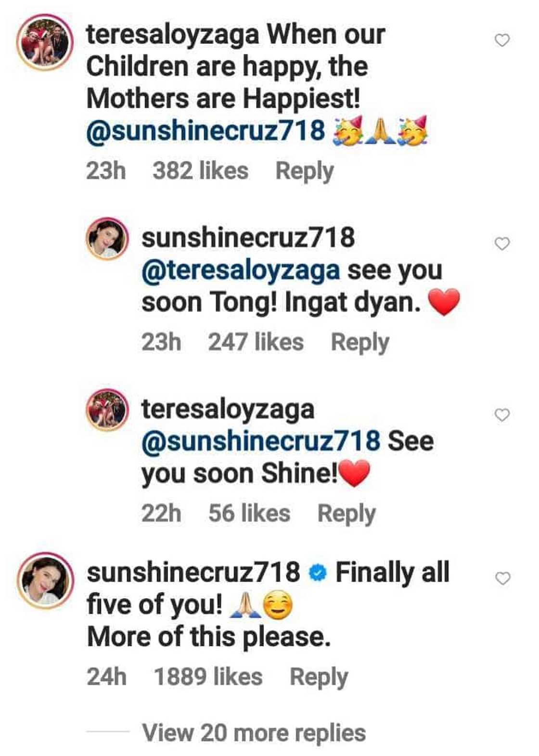View the 1889 likes list
The height and width of the screenshot is (756, 539).
click(x=208, y=677)
